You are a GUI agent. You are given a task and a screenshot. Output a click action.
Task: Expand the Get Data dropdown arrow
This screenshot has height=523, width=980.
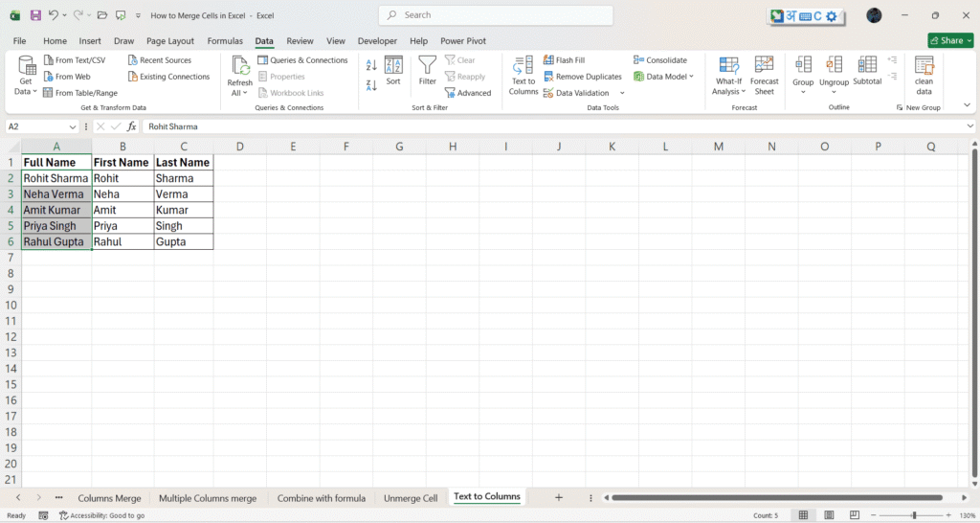coord(34,91)
